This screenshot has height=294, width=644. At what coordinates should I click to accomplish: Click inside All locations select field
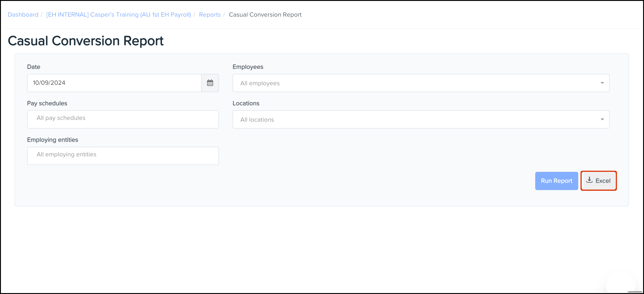415,119
